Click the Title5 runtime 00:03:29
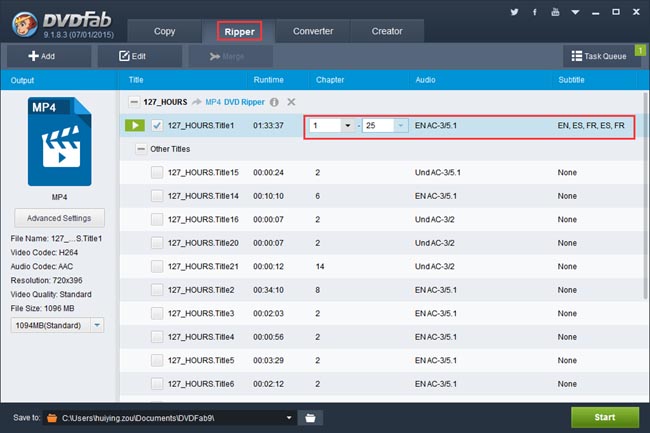 pyautogui.click(x=269, y=360)
